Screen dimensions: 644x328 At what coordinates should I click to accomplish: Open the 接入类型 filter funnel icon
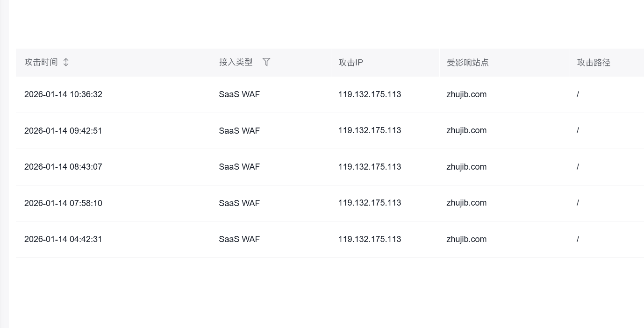(266, 62)
